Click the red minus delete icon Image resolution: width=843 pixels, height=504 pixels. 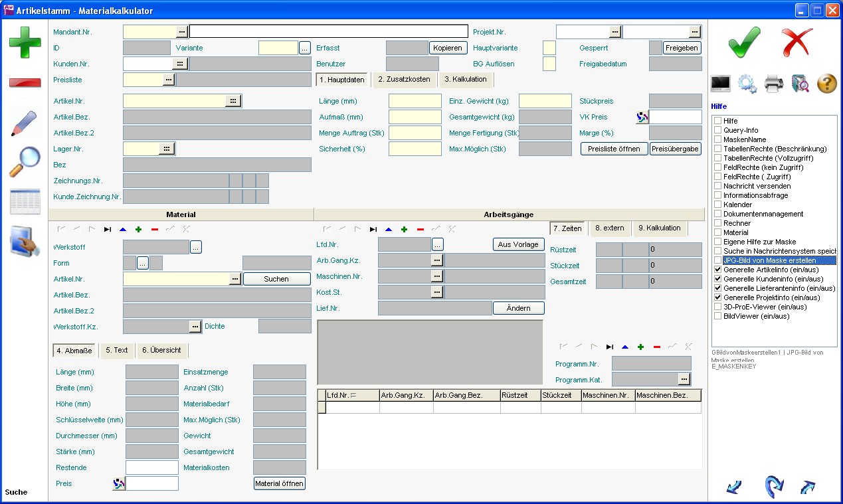25,83
